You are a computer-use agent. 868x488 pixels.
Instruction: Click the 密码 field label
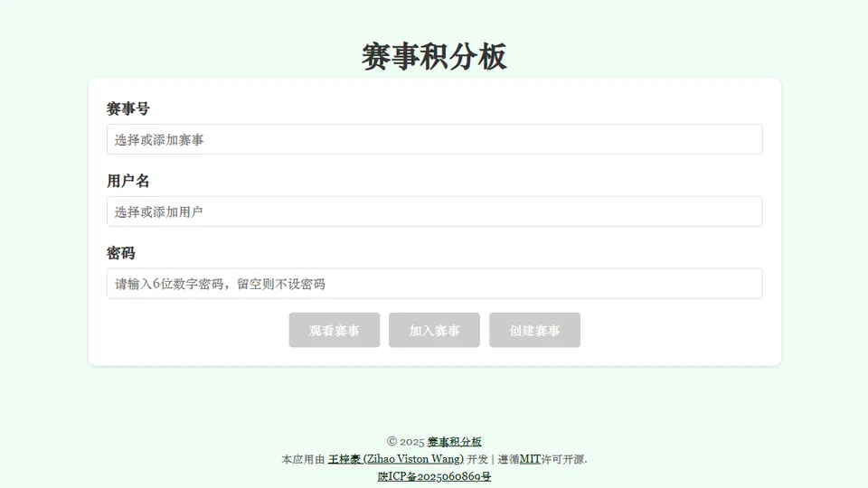[120, 253]
